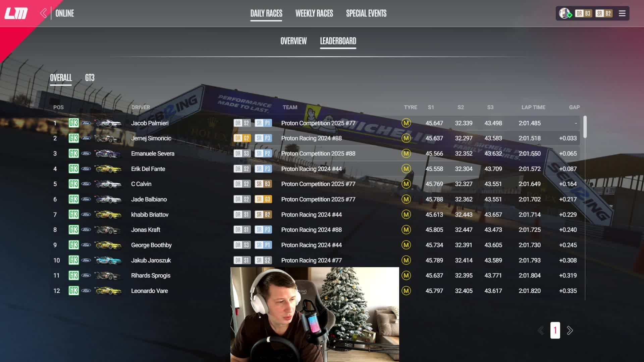The image size is (644, 362).
Task: Filter leaderboard by GT3 class
Action: (90, 78)
